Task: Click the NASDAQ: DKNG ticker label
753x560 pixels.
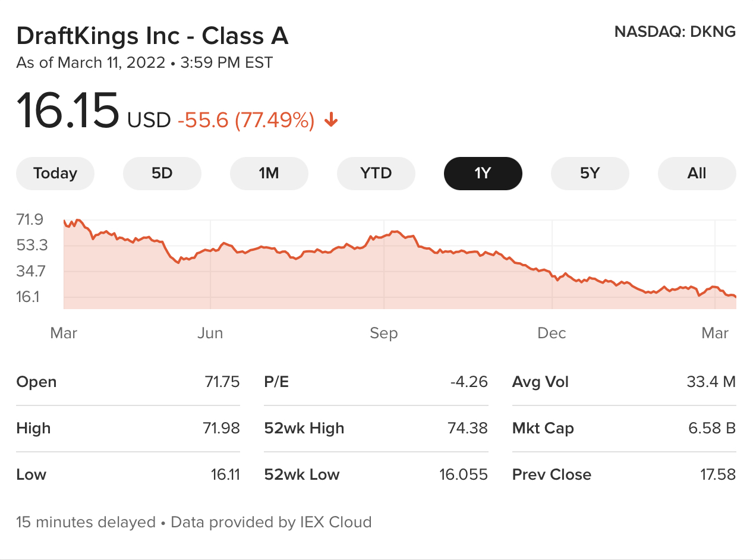Action: click(x=675, y=32)
